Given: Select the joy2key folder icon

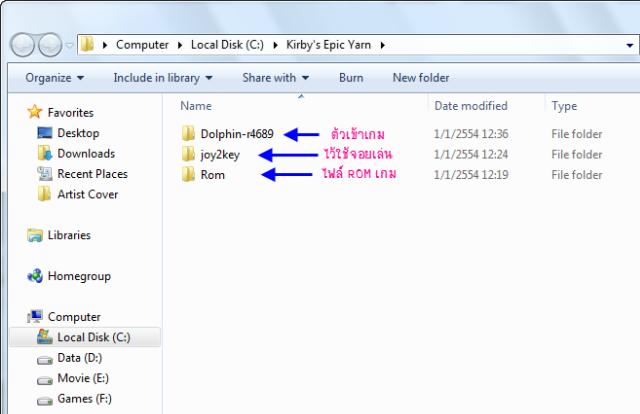Looking at the screenshot, I should tap(188, 154).
